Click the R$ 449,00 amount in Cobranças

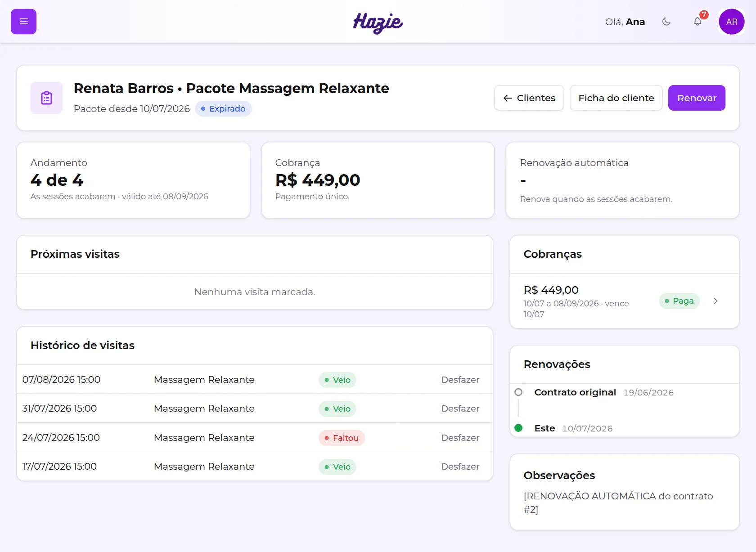(x=551, y=290)
